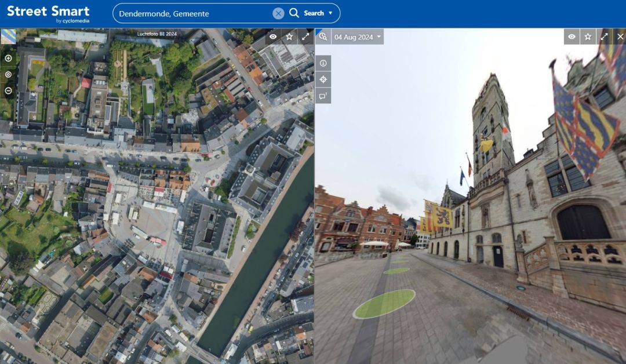Close the panorama viewer panel
Screen dimensions: 626x364
620,37
